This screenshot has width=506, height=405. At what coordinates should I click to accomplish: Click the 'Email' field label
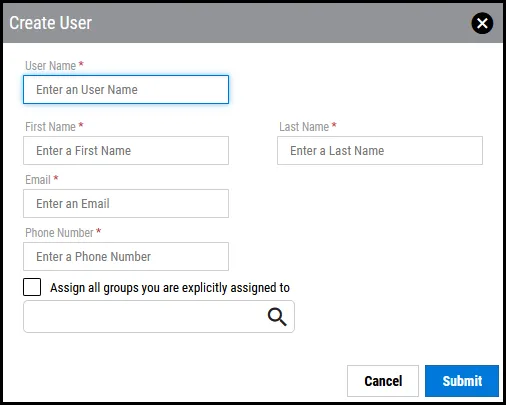pyautogui.click(x=38, y=180)
